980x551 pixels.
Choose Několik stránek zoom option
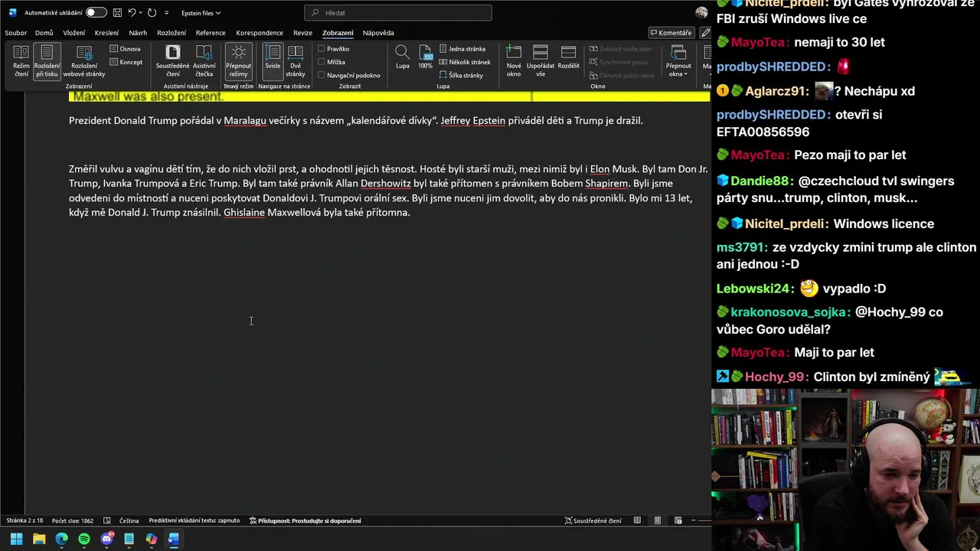[x=465, y=62]
